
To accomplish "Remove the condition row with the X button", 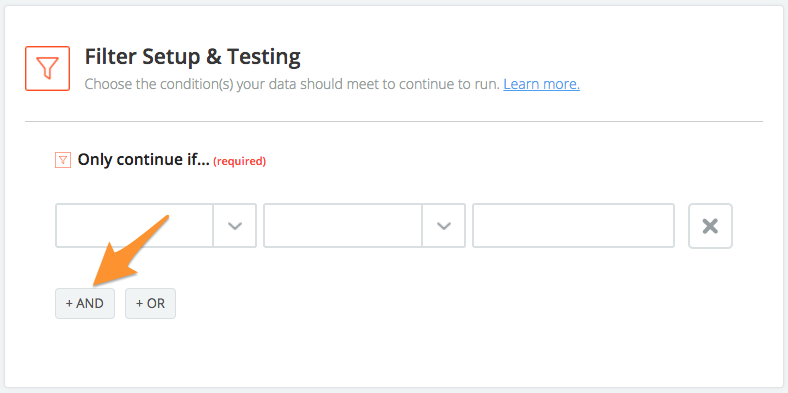I will 710,226.
